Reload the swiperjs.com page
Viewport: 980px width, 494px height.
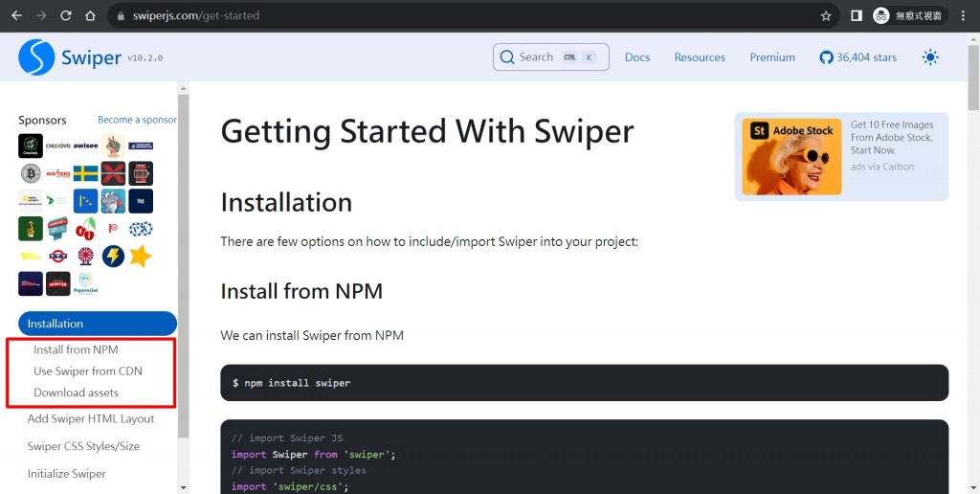(66, 15)
